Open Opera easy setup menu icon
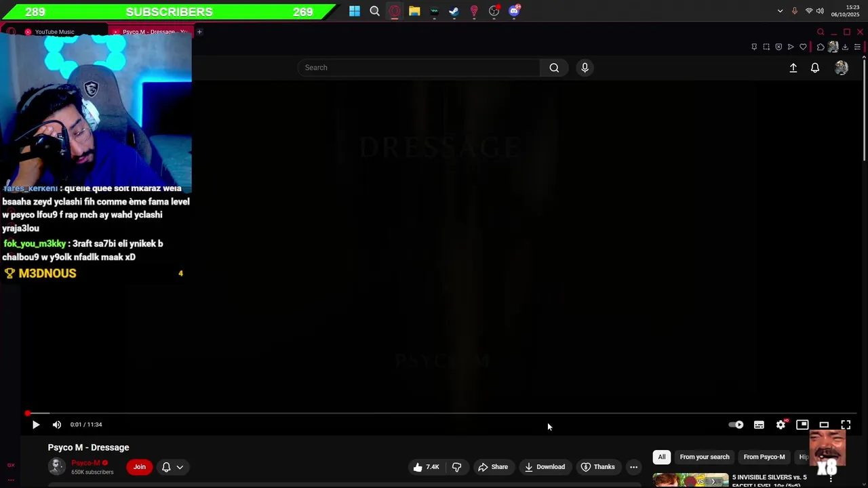 point(857,47)
